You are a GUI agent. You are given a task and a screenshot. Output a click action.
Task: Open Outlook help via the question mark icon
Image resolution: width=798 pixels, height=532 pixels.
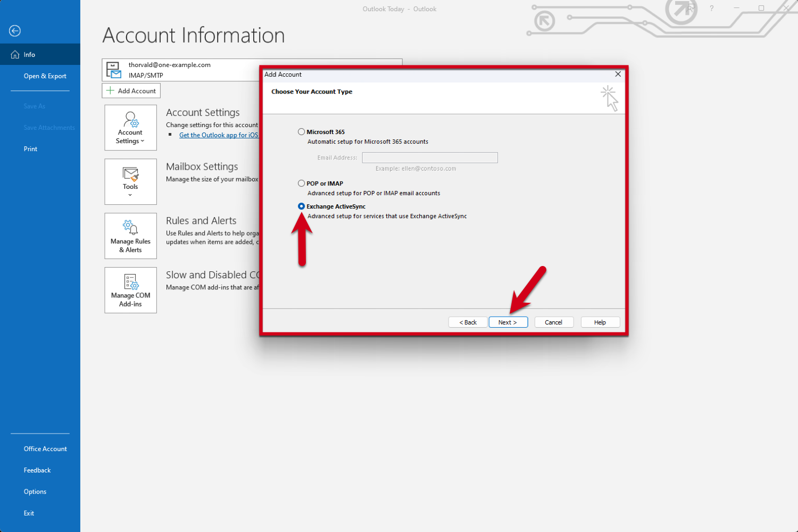[711, 9]
